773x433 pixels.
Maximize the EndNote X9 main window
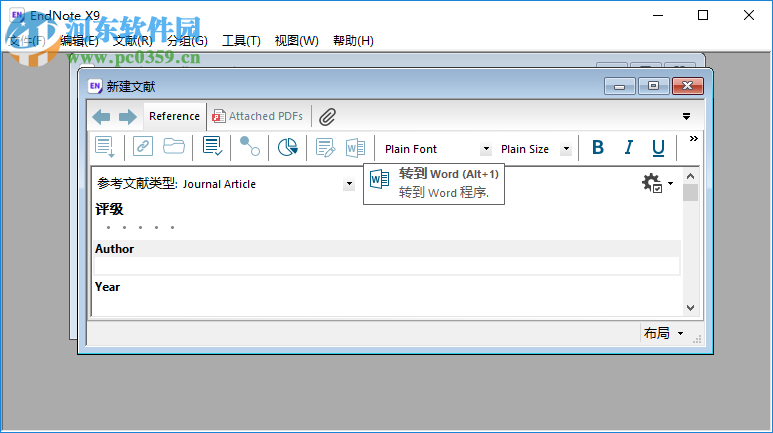(x=703, y=15)
